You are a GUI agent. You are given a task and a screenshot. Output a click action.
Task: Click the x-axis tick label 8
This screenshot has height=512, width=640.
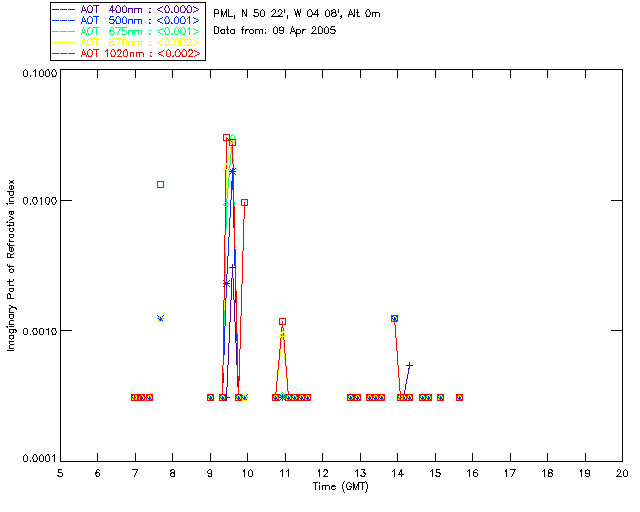173,473
